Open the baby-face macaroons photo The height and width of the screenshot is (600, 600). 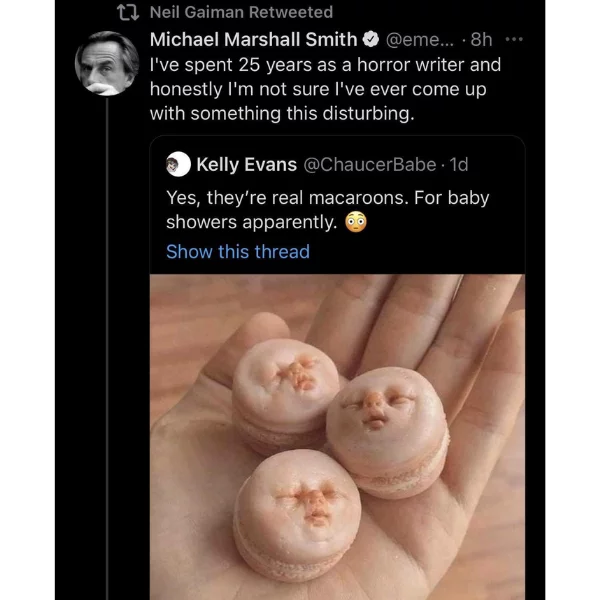(337, 437)
